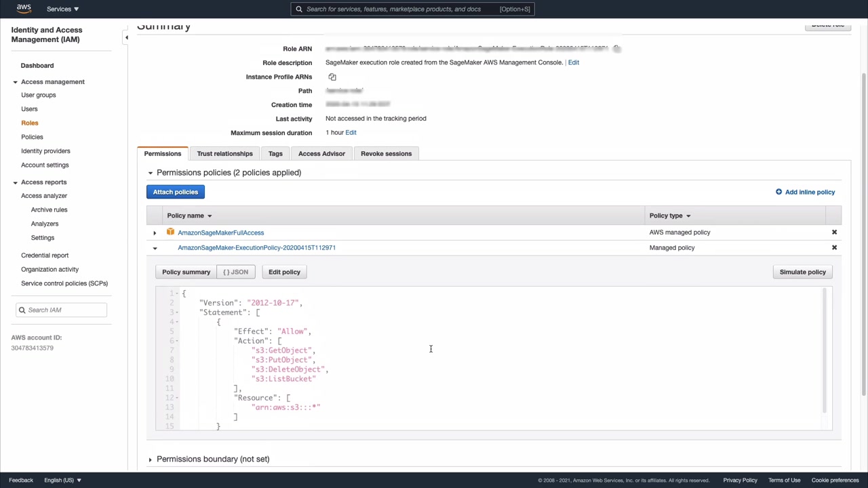Select Roles in the sidebar

[x=30, y=123]
